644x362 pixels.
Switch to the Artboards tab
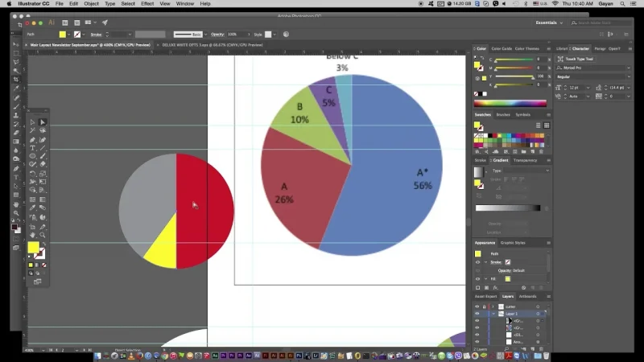click(x=527, y=296)
